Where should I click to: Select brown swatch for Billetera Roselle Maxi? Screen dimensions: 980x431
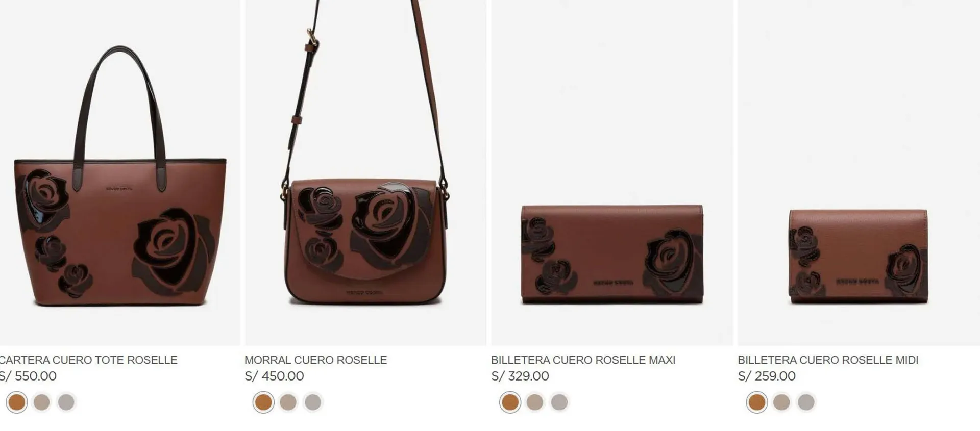pos(510,402)
